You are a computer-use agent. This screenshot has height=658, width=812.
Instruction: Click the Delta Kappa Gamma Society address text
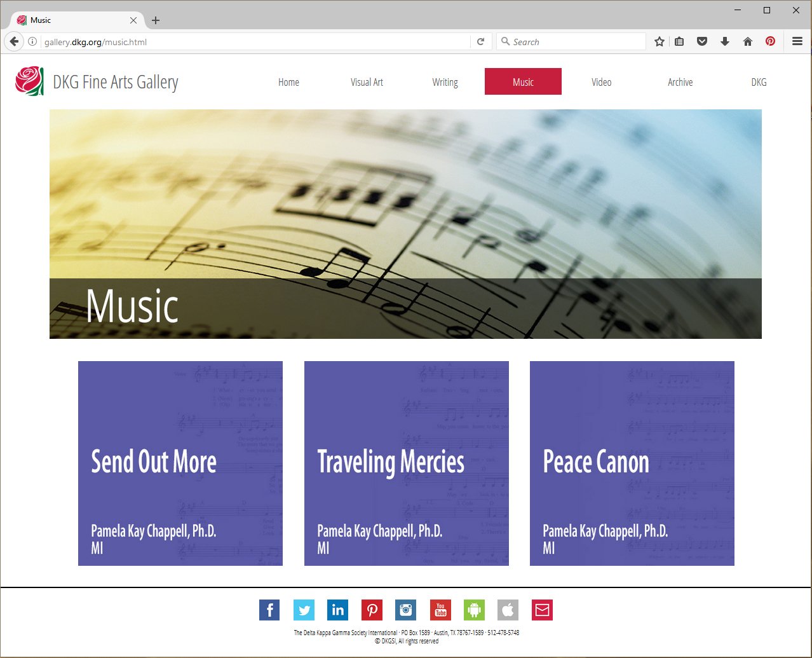pyautogui.click(x=406, y=633)
